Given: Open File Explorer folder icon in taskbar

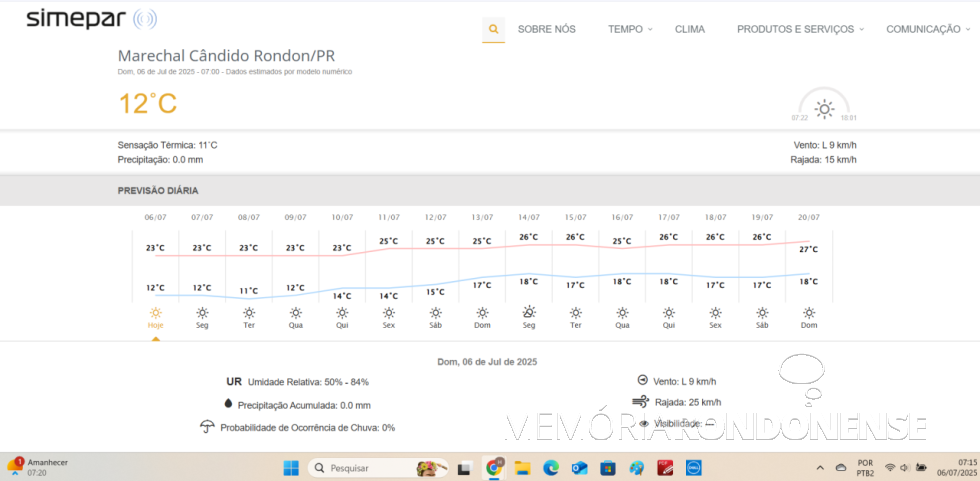Looking at the screenshot, I should point(522,467).
